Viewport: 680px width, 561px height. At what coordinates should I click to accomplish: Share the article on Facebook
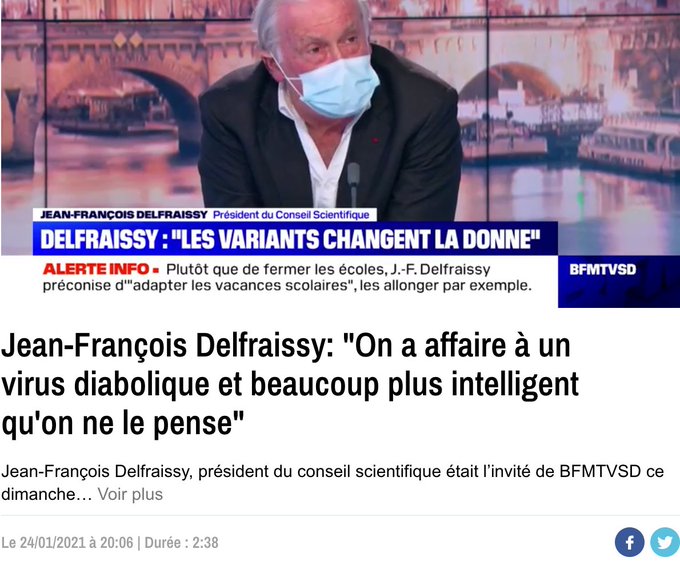click(629, 542)
